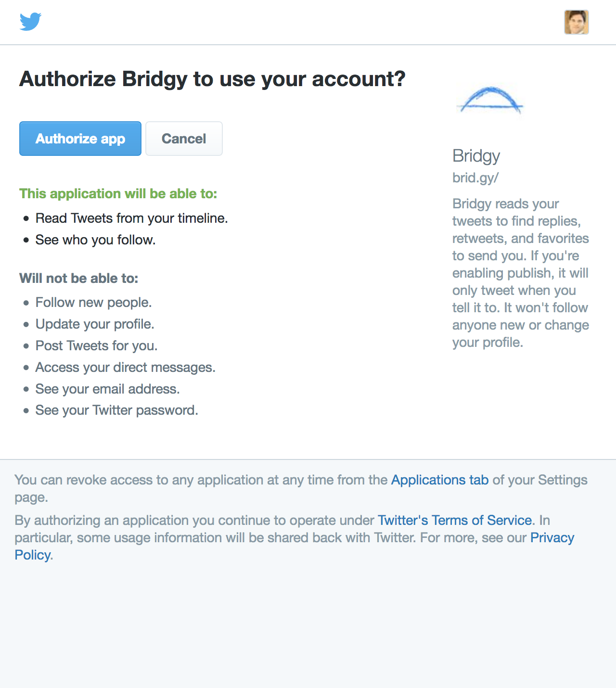Click 'This application will be able to' heading
Viewport: 616px width, 688px height.
point(118,193)
